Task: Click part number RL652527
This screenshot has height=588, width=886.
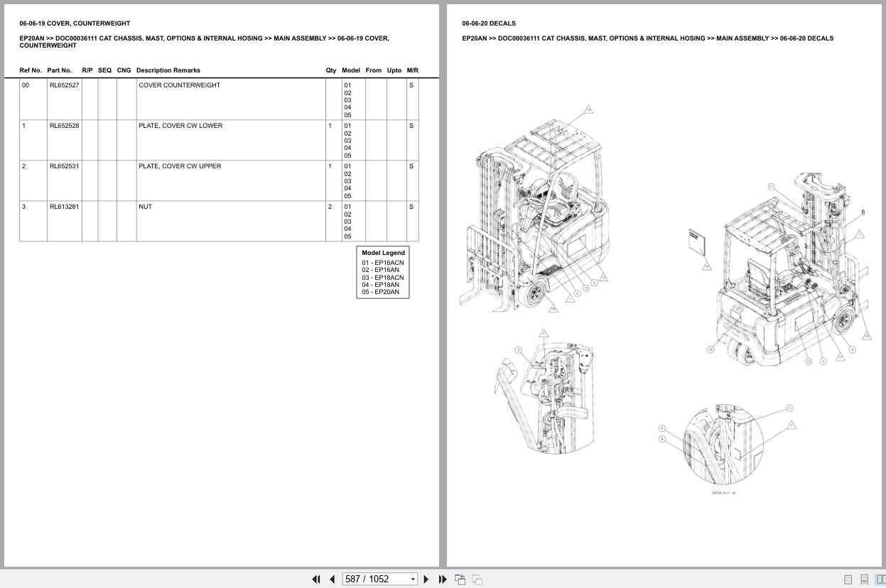Action: [x=64, y=85]
